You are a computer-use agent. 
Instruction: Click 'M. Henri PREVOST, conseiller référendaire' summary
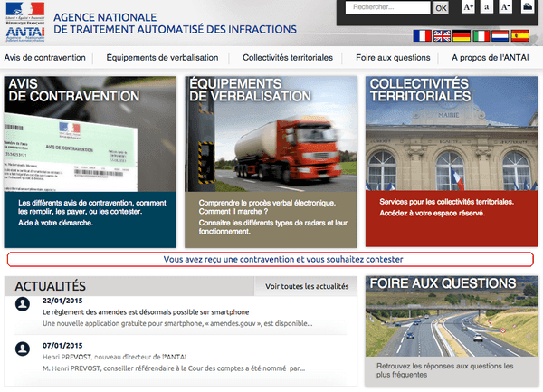(174, 368)
